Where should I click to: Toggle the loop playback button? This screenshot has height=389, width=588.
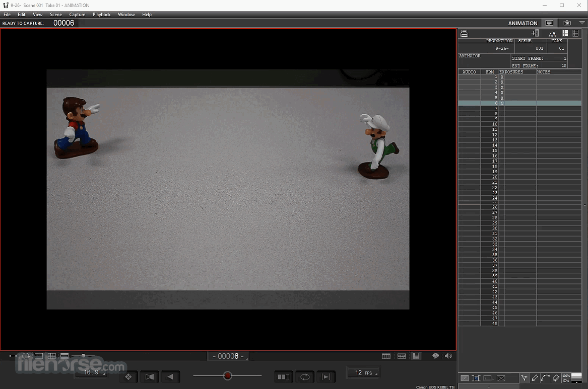(305, 376)
